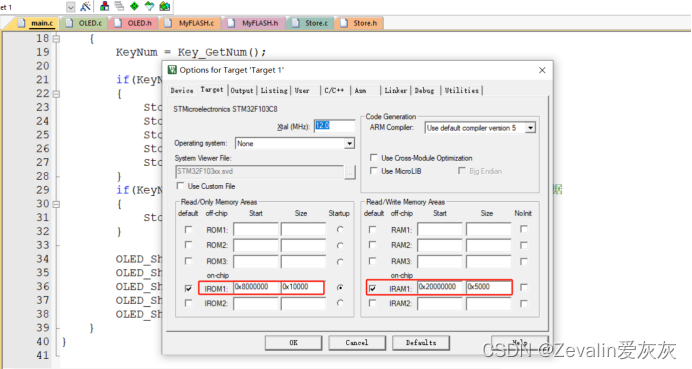
Task: Check the ROM1 default checkbox
Action: [x=188, y=230]
